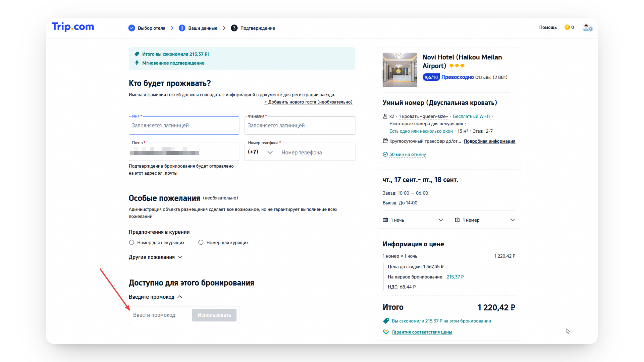Click the Превосходно rating label
This screenshot has height=362, width=644.
coord(458,77)
